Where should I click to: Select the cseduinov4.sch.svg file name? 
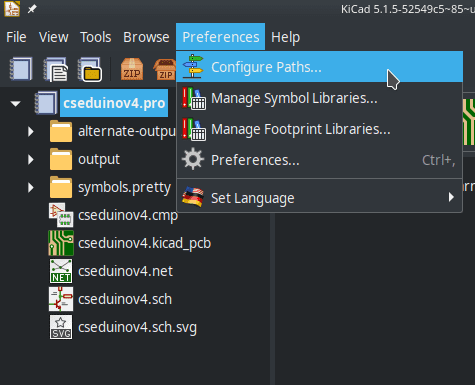coord(137,327)
